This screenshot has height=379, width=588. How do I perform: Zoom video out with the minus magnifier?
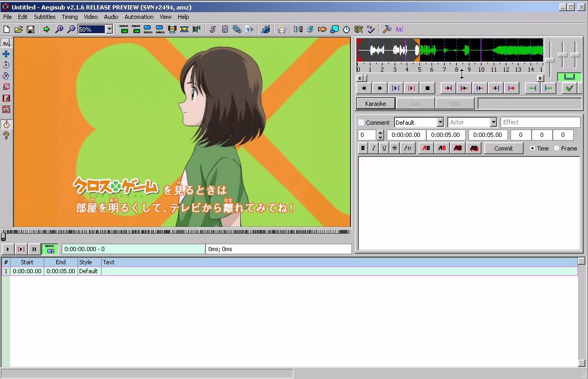(71, 29)
